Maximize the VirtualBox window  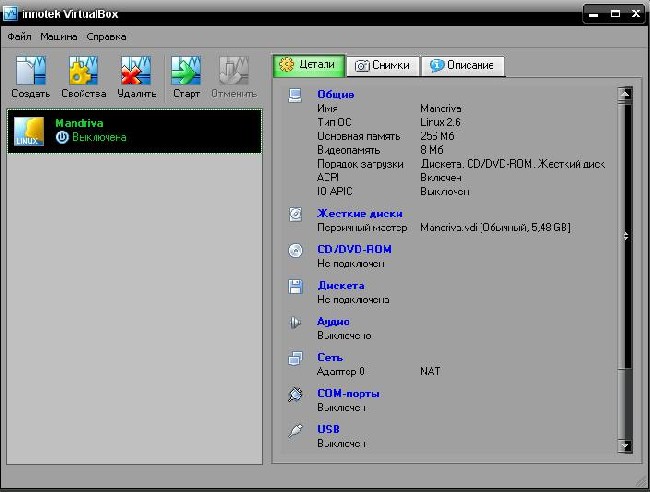[x=616, y=14]
